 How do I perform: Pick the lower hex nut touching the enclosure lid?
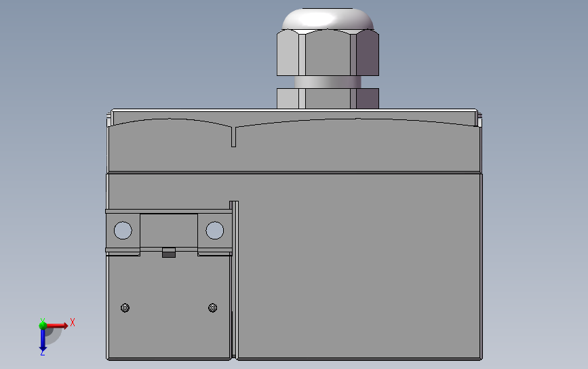coord(328,98)
